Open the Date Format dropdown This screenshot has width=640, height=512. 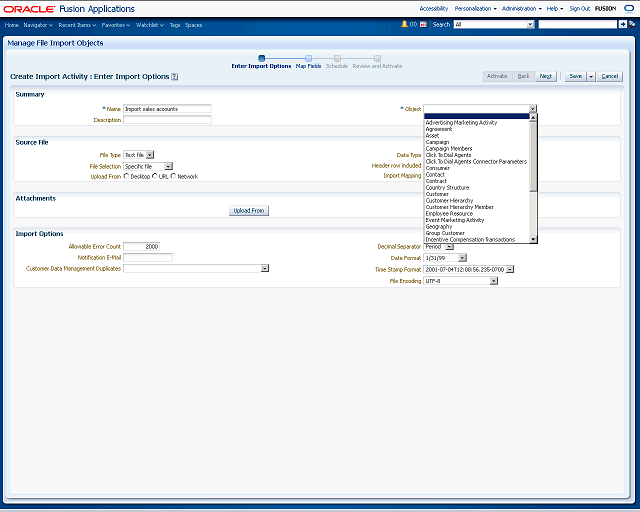(x=462, y=258)
